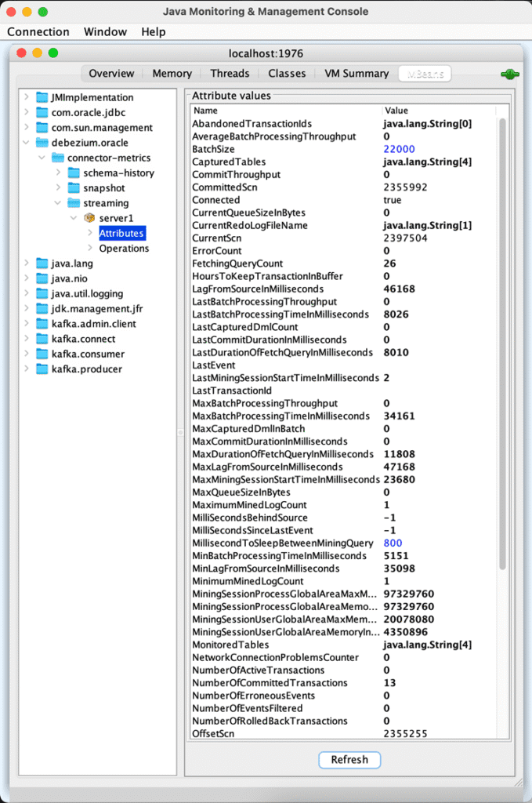
Task: Expand the Operations node
Action: click(90, 248)
